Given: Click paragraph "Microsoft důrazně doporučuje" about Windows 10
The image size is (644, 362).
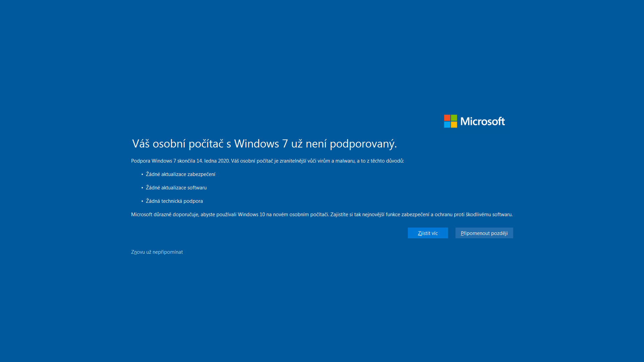Looking at the screenshot, I should tap(322, 215).
